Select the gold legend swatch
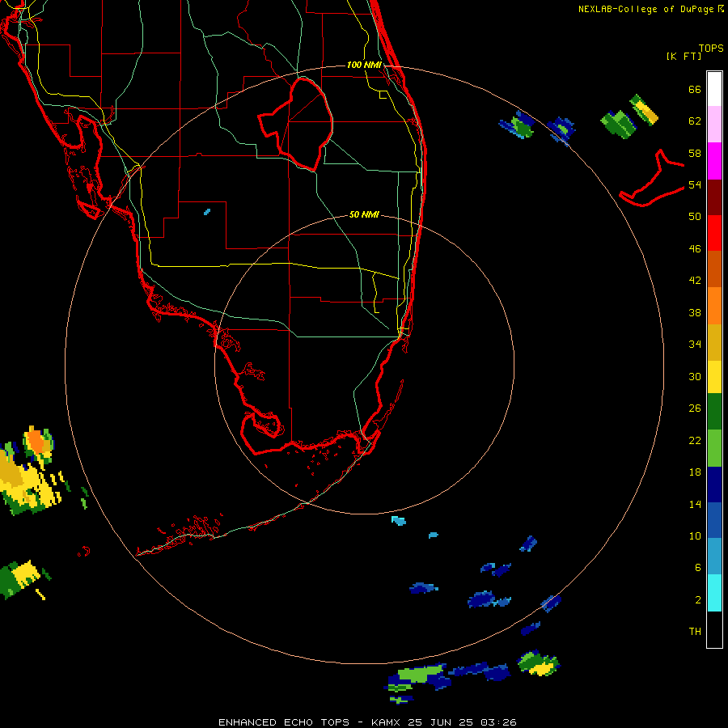The height and width of the screenshot is (728, 728). tap(714, 341)
